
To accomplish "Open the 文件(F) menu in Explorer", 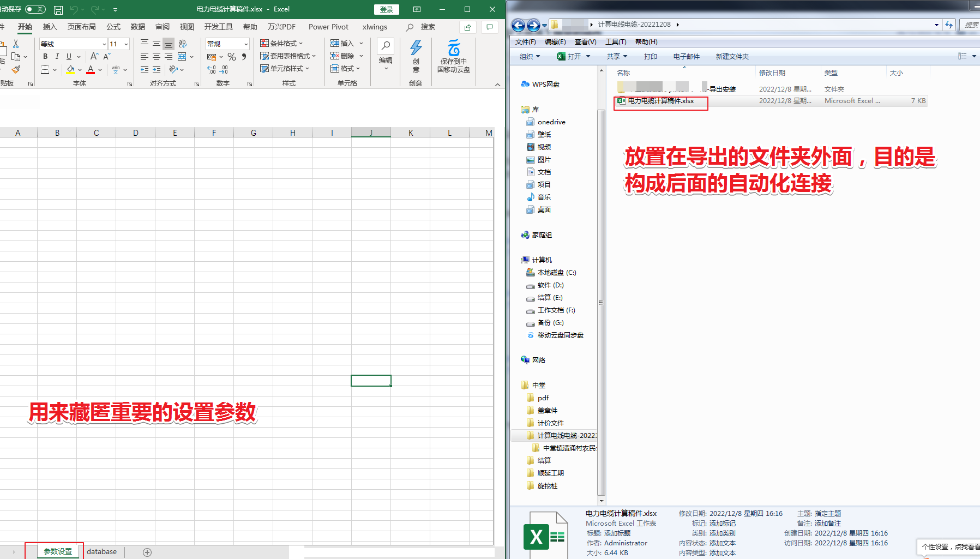I will click(525, 42).
